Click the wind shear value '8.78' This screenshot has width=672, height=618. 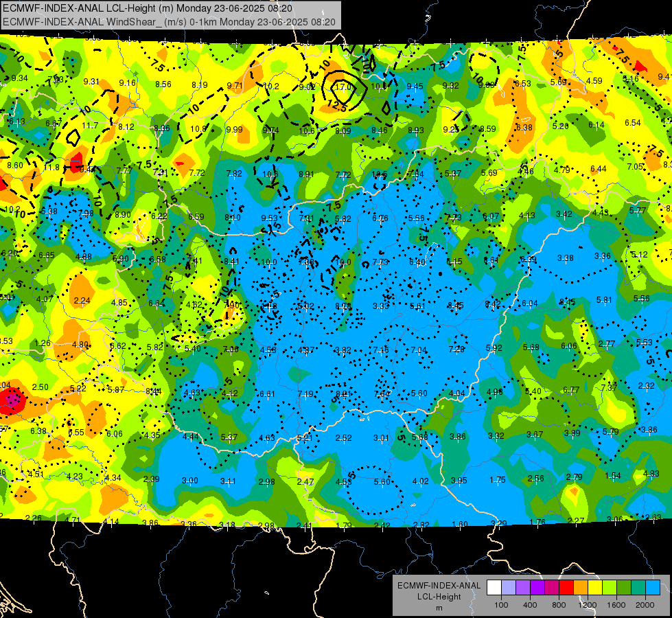pyautogui.click(x=343, y=306)
